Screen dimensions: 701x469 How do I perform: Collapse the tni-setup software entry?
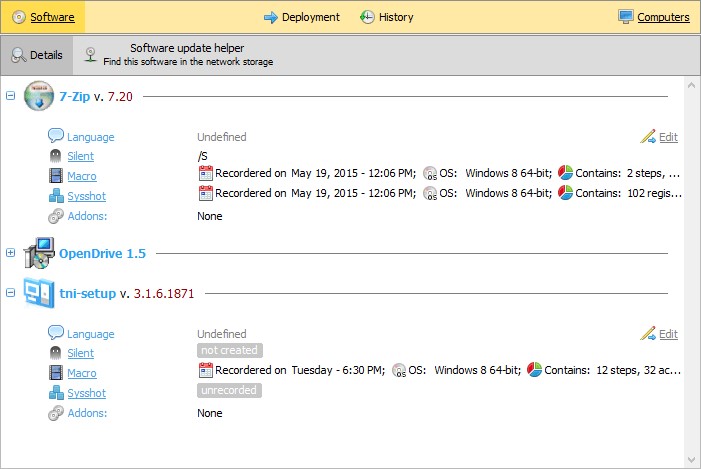pos(11,293)
